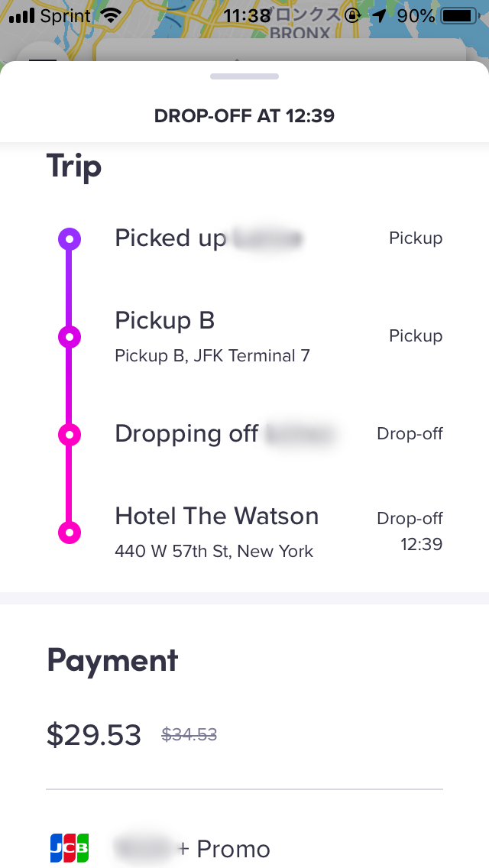Tap the grey sheet drag handle

pos(244,76)
